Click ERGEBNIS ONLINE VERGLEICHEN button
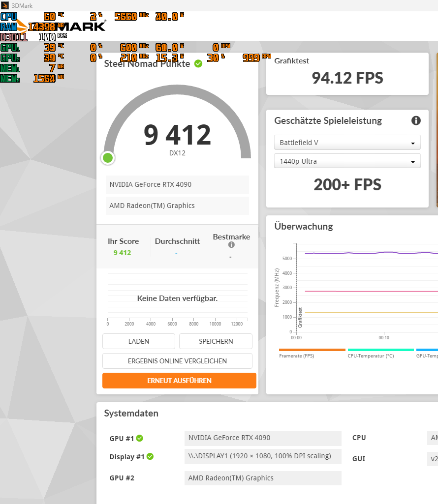Screen dimensions: 438x504 177,360
